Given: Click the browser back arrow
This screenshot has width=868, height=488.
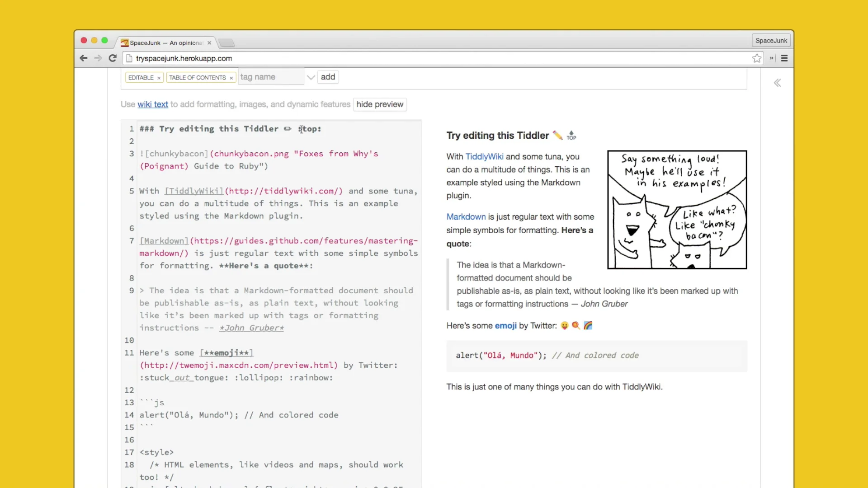Looking at the screenshot, I should point(83,58).
